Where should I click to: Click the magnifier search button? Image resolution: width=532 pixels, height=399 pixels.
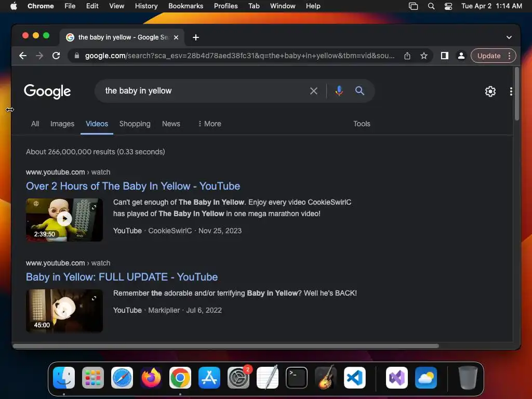pos(360,91)
